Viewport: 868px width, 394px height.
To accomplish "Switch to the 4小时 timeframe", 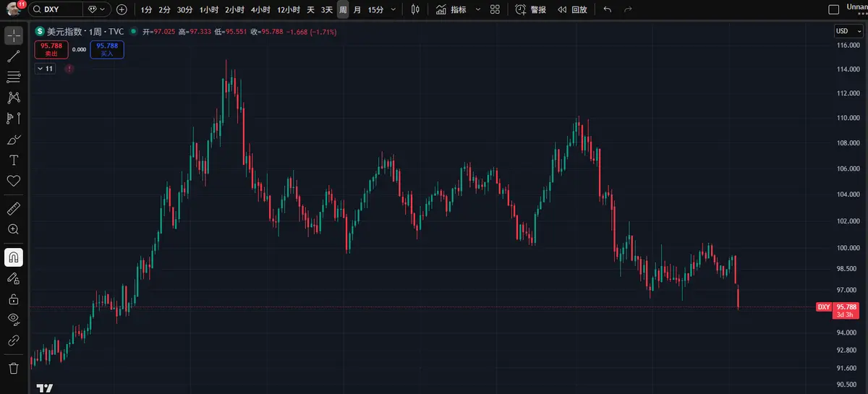I will (260, 9).
